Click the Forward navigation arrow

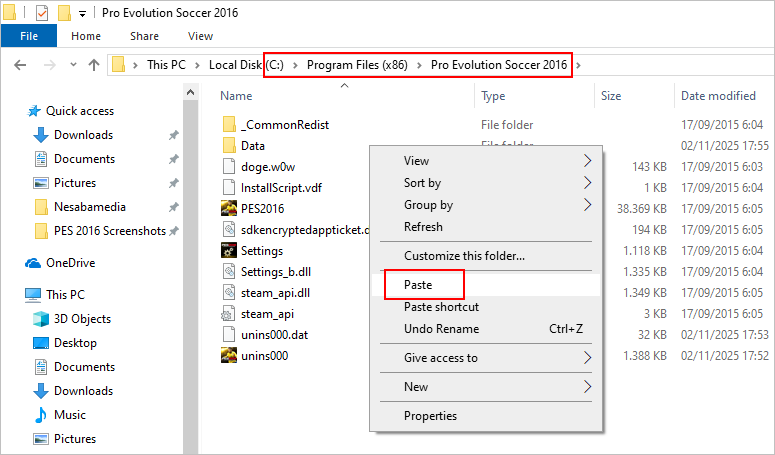(x=49, y=65)
